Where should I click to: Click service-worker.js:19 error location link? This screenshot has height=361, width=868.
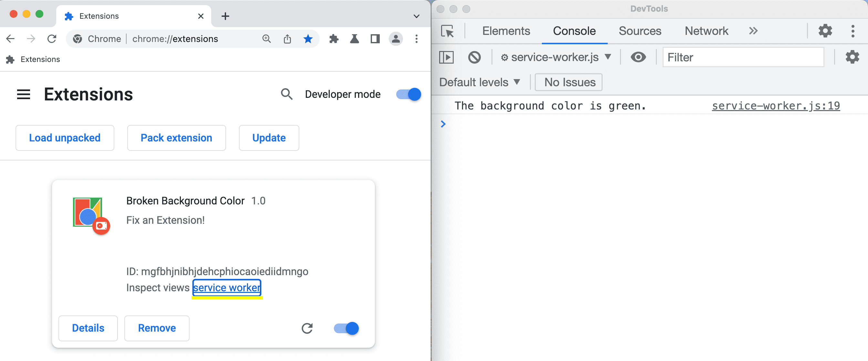tap(776, 105)
